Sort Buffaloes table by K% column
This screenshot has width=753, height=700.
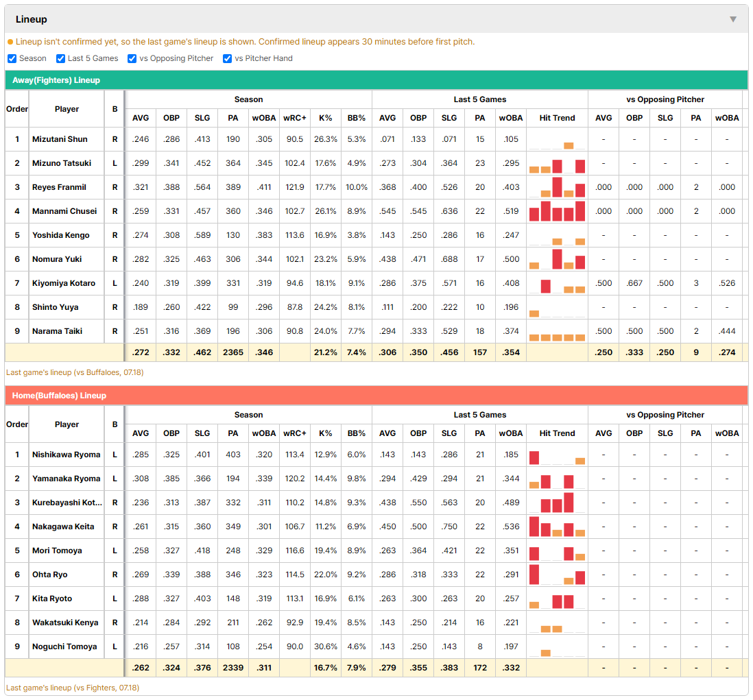(325, 433)
